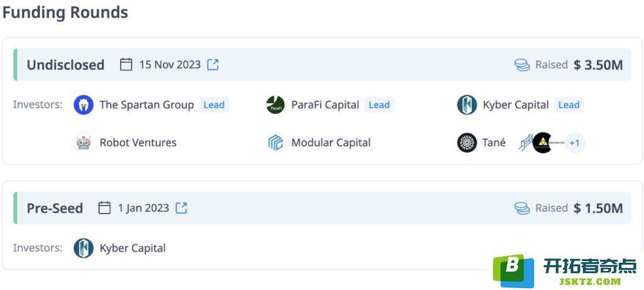Open The Spartan Group investor link
644x290 pixels.
pos(147,105)
